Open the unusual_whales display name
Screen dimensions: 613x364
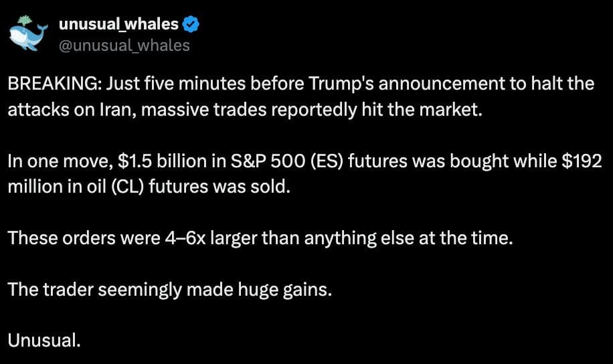[119, 24]
